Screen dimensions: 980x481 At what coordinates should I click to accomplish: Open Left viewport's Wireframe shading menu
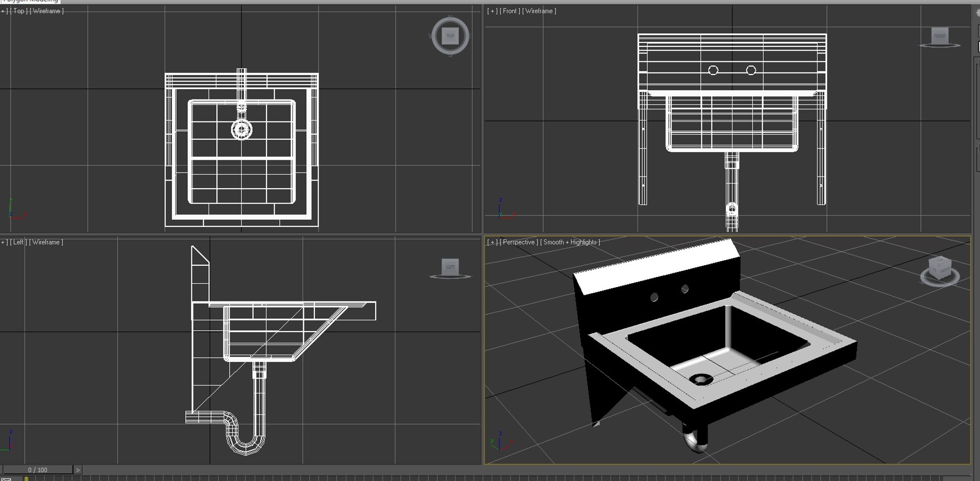[x=46, y=242]
